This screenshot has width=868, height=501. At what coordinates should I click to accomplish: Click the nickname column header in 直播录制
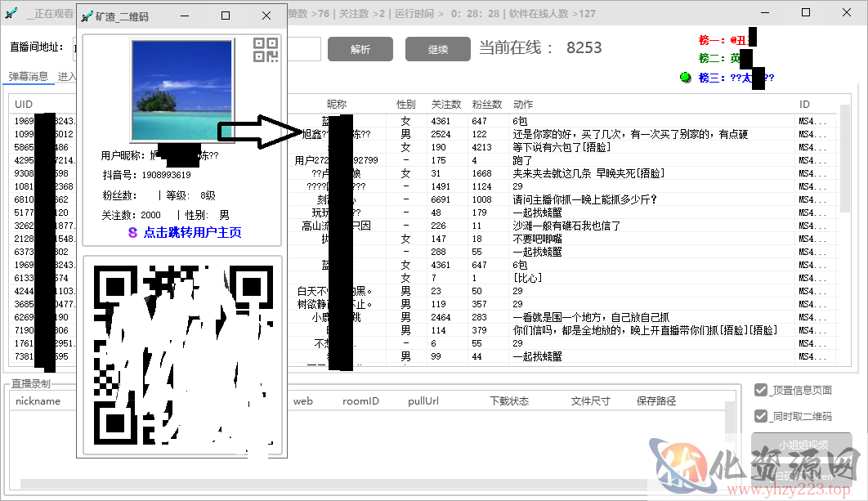38,400
